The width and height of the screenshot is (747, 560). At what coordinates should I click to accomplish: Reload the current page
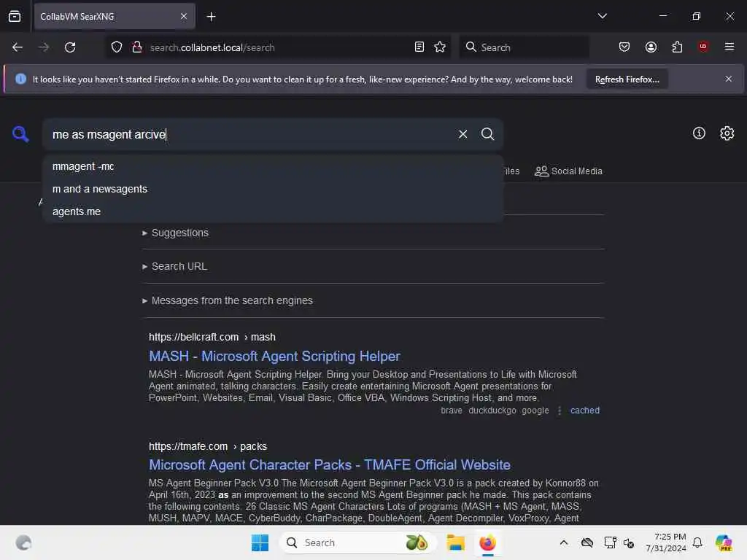(x=70, y=47)
